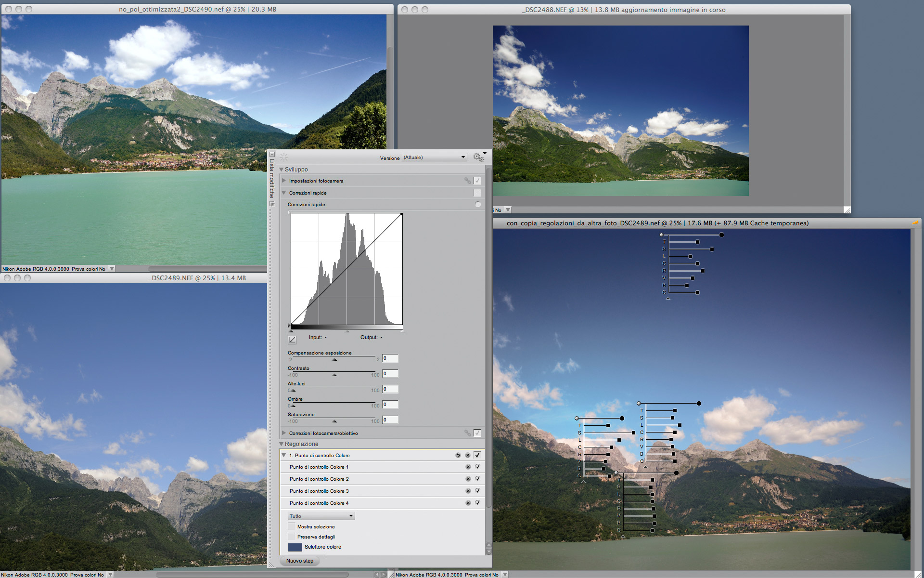The image size is (924, 578).
Task: Open the Tutto dropdown
Action: click(321, 516)
